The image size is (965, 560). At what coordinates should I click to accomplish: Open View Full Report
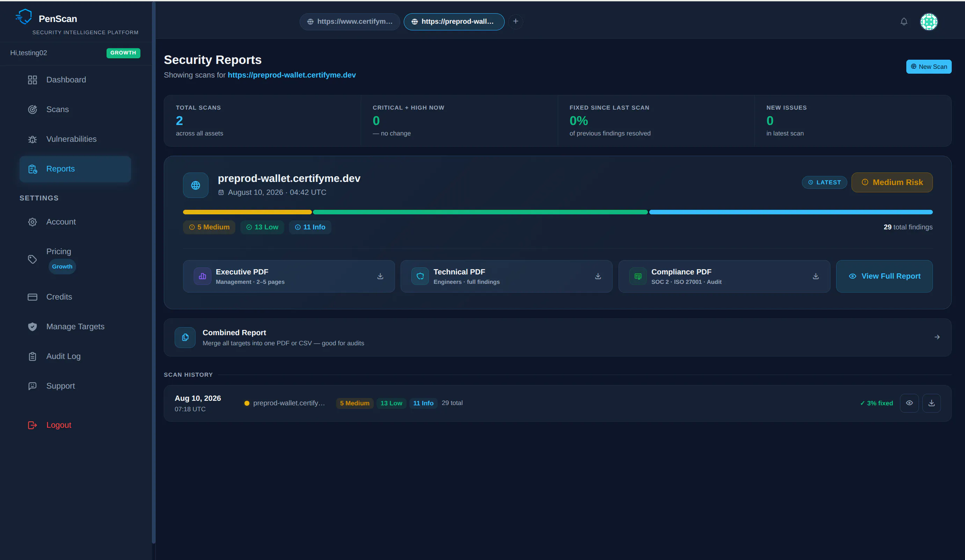coord(884,277)
